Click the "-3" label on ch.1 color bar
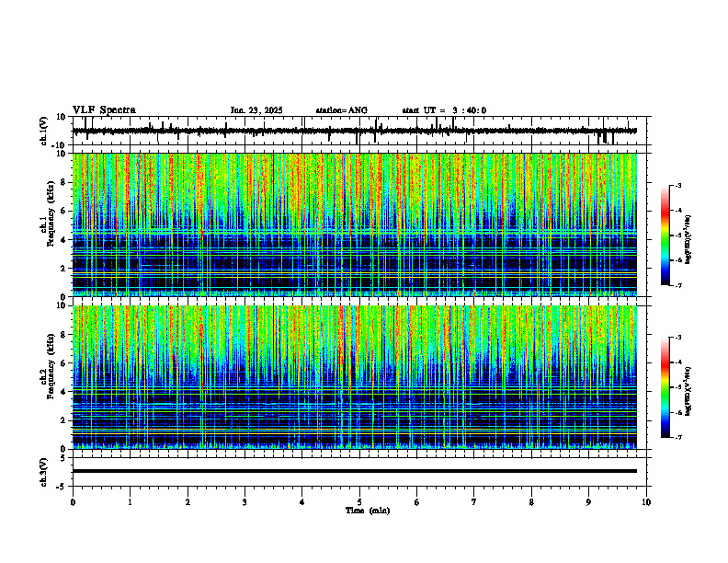 [x=677, y=185]
